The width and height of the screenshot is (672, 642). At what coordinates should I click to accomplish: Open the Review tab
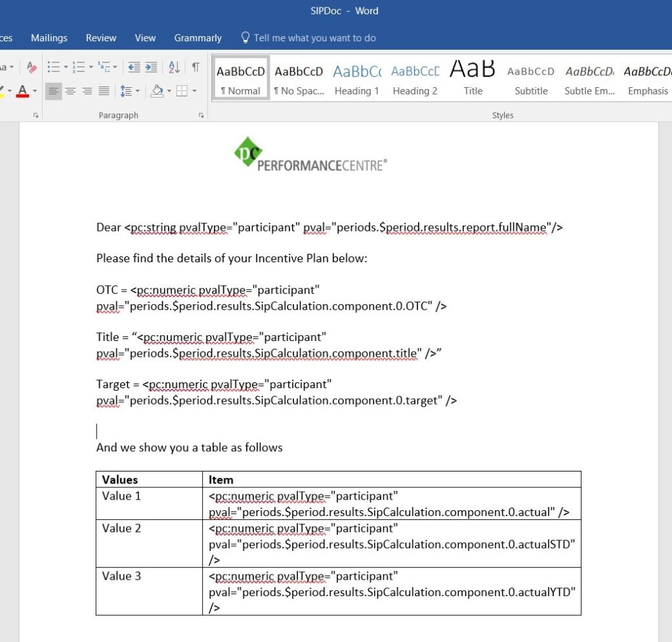click(100, 37)
